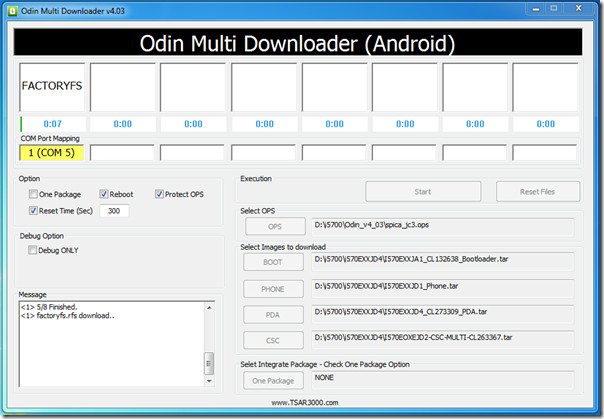Minimize the Odin window
The height and width of the screenshot is (419, 604).
536,9
